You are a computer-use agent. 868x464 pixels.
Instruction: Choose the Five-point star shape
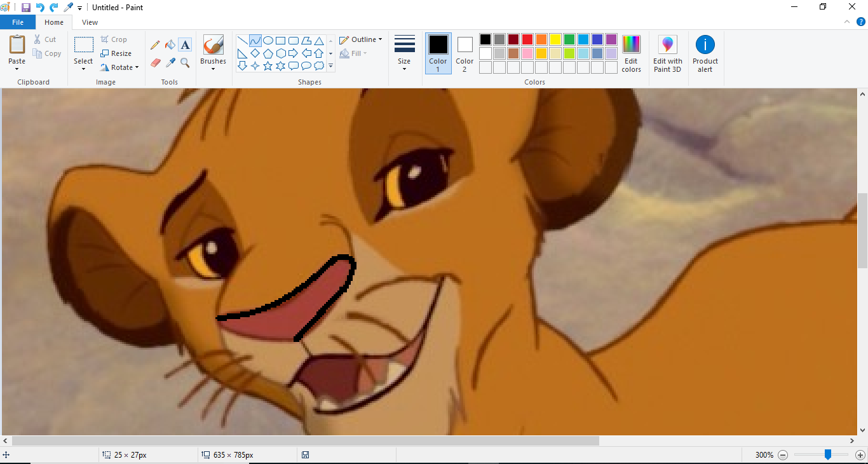pyautogui.click(x=268, y=66)
